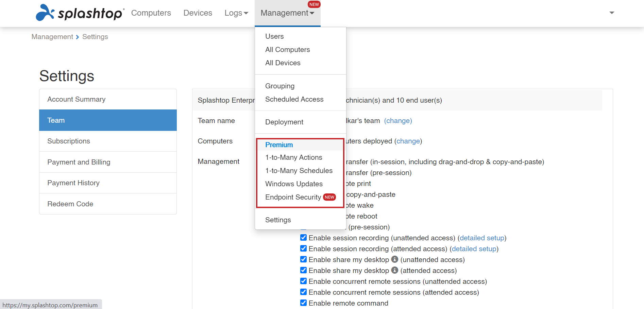Collapse the Management dropdown menu
Viewport: 644px width, 309px height.
pos(287,13)
